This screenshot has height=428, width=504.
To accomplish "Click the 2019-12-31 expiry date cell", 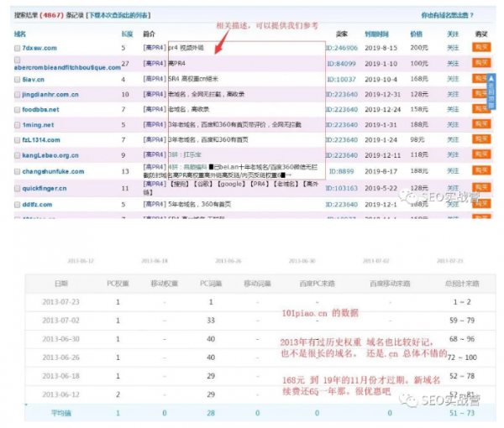I will click(383, 94).
